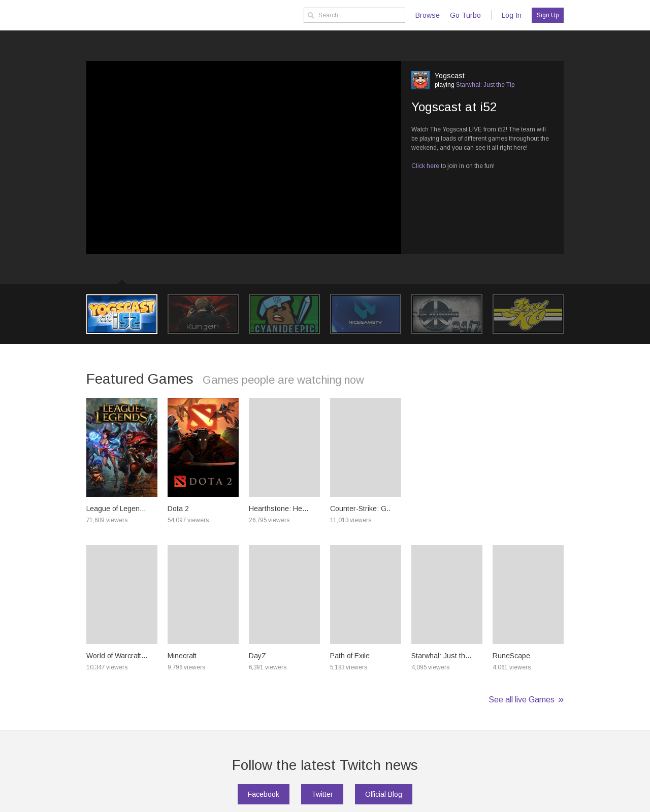Open the Starwhal placeholder box art
This screenshot has width=650, height=812.
coord(447,594)
